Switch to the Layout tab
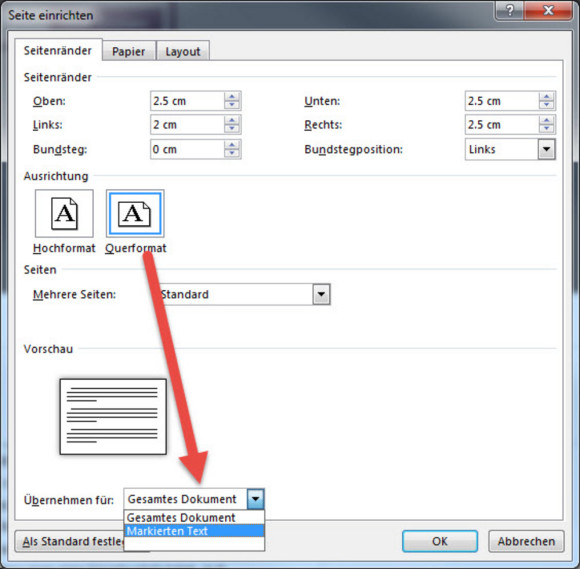 click(183, 51)
